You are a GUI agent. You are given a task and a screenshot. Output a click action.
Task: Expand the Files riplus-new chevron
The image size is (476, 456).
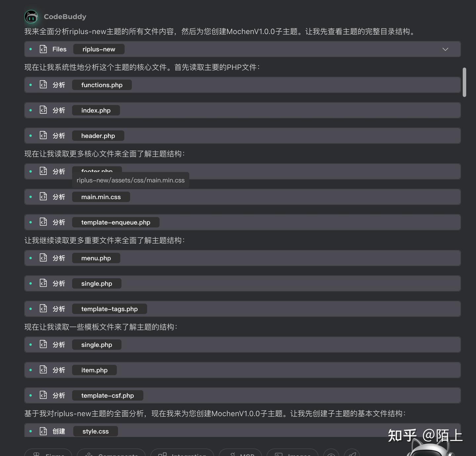click(445, 49)
